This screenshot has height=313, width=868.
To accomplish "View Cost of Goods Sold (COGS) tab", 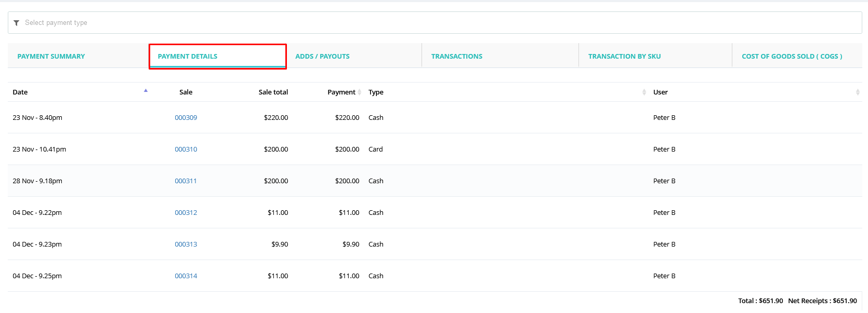I will (792, 56).
